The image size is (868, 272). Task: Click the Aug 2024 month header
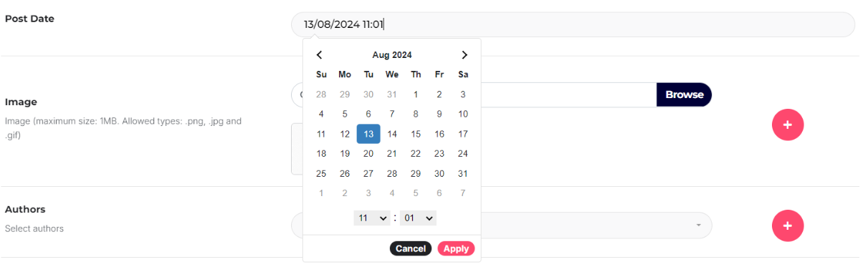[x=392, y=55]
